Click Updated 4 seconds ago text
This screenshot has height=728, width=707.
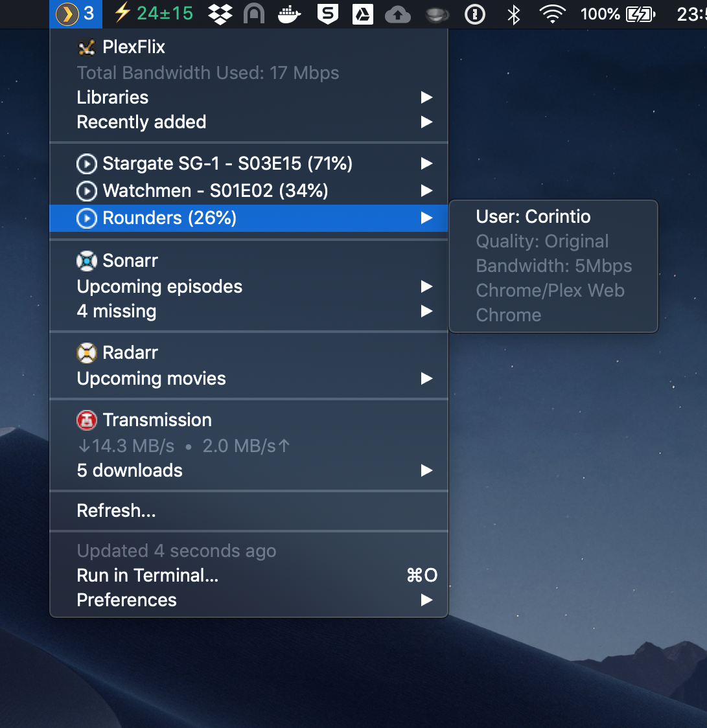tap(176, 551)
